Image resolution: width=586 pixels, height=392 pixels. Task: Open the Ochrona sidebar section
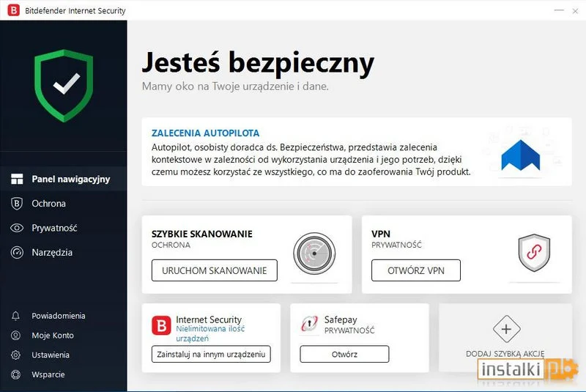click(48, 204)
